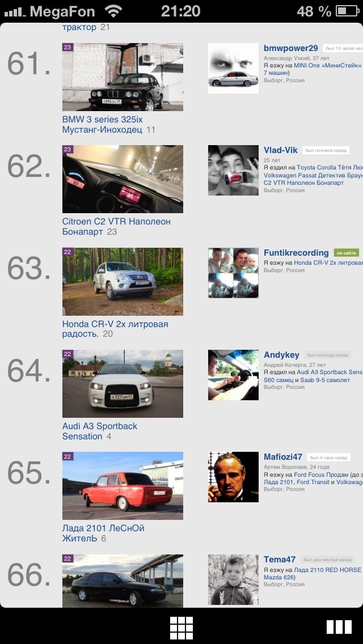Viewport: 363px width, 644px height.
Task: Open Ford Focus Продам car link
Action: tap(321, 474)
